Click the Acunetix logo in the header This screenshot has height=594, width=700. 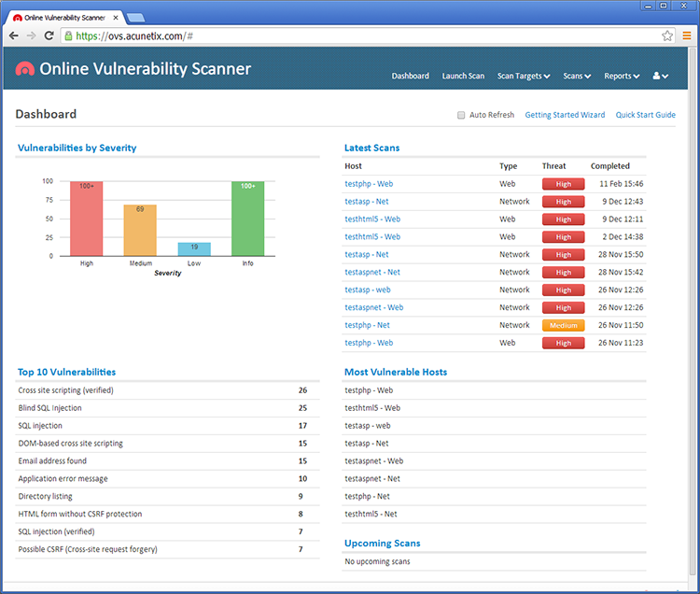click(x=25, y=69)
